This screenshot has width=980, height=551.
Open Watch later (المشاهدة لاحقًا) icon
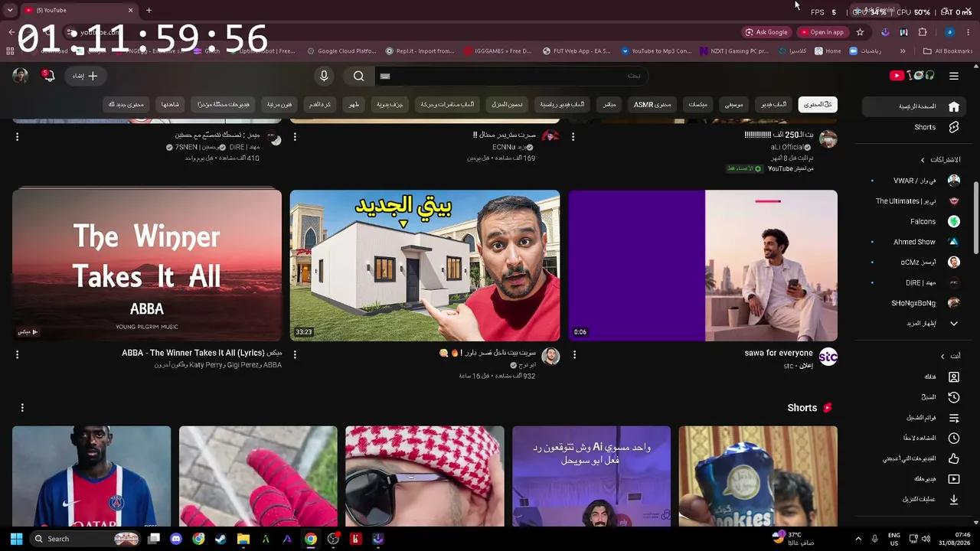tap(954, 439)
